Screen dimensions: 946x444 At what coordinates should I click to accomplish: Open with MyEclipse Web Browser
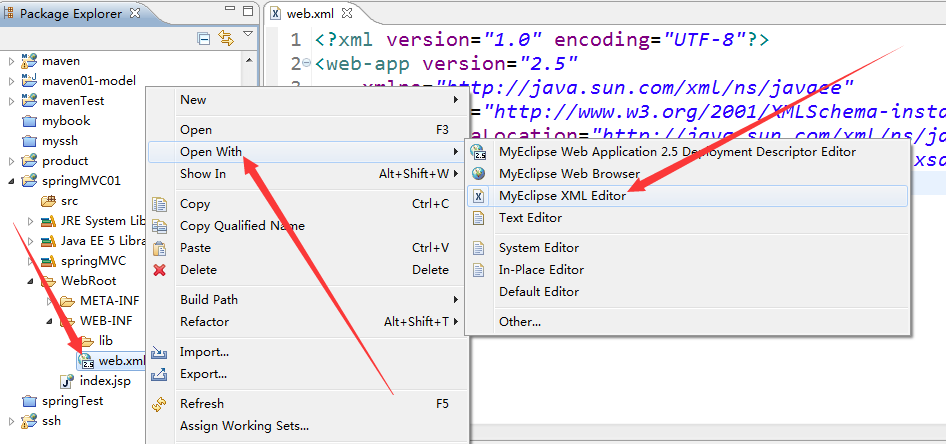coord(687,174)
